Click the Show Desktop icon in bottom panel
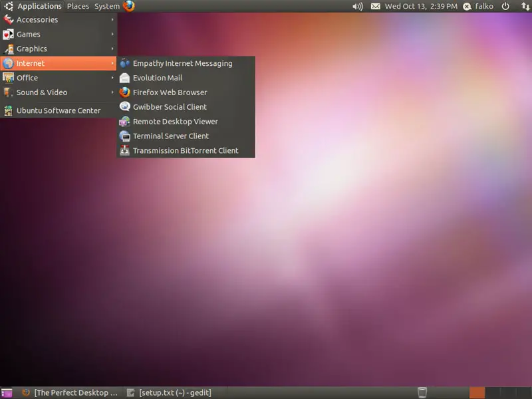532x399 pixels. pos(7,393)
